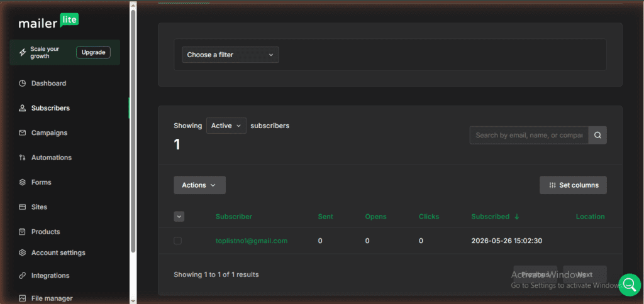Open Dashboard in the sidebar
The height and width of the screenshot is (304, 644).
[x=48, y=84]
